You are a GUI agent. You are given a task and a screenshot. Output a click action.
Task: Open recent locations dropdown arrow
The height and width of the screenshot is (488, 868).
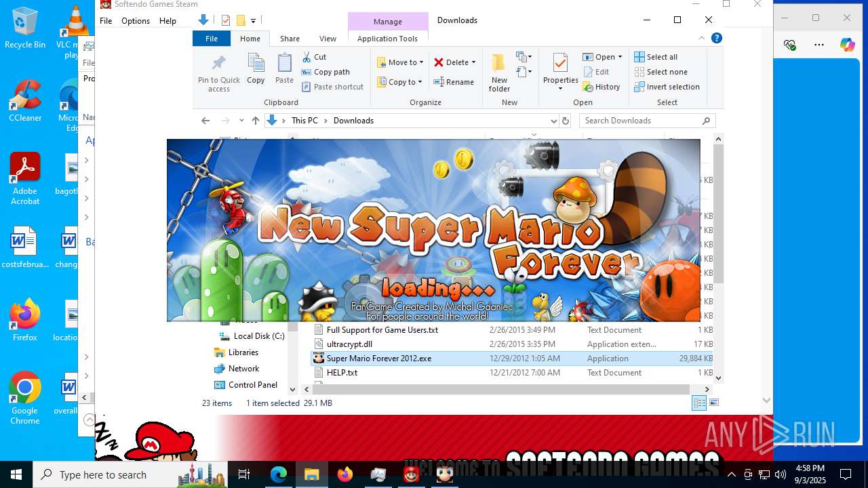coord(241,121)
